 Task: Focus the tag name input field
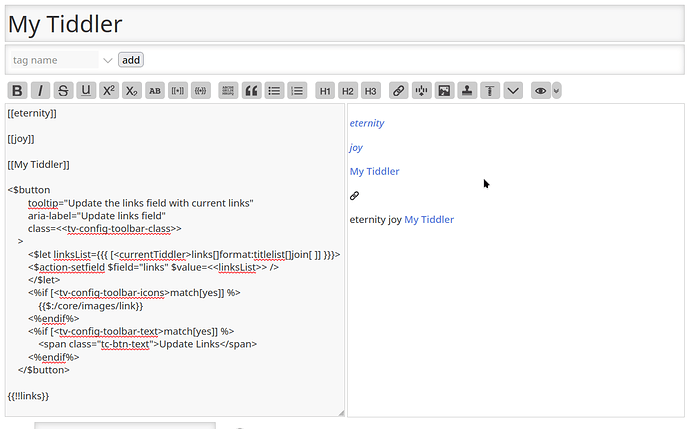coord(55,60)
